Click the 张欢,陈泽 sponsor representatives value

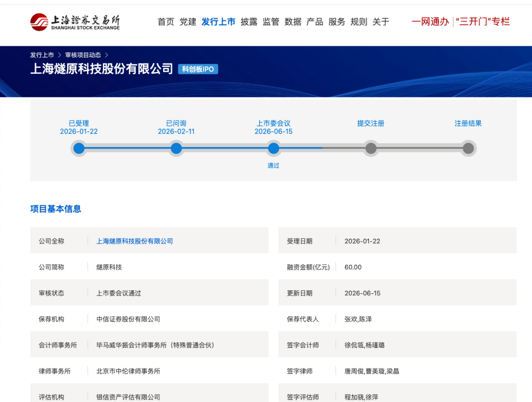click(x=358, y=319)
